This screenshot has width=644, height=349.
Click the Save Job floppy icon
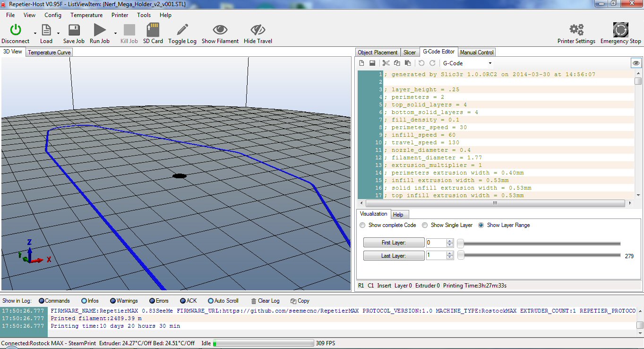click(x=74, y=30)
